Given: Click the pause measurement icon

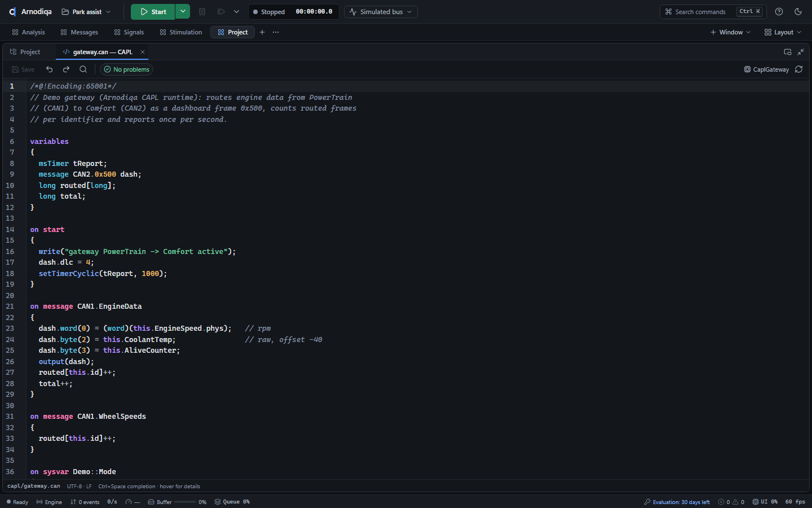Looking at the screenshot, I should [x=202, y=12].
